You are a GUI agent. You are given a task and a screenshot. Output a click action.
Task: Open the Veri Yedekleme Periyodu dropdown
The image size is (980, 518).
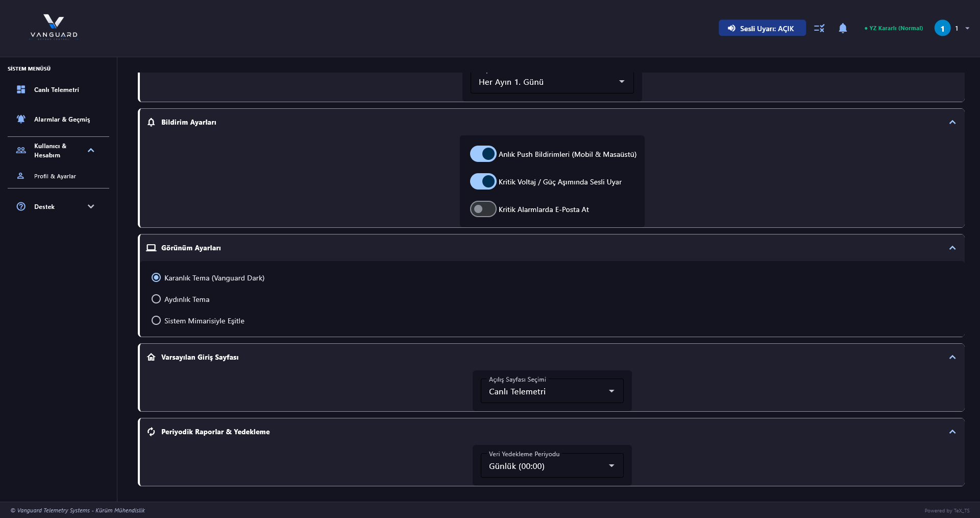click(x=552, y=465)
